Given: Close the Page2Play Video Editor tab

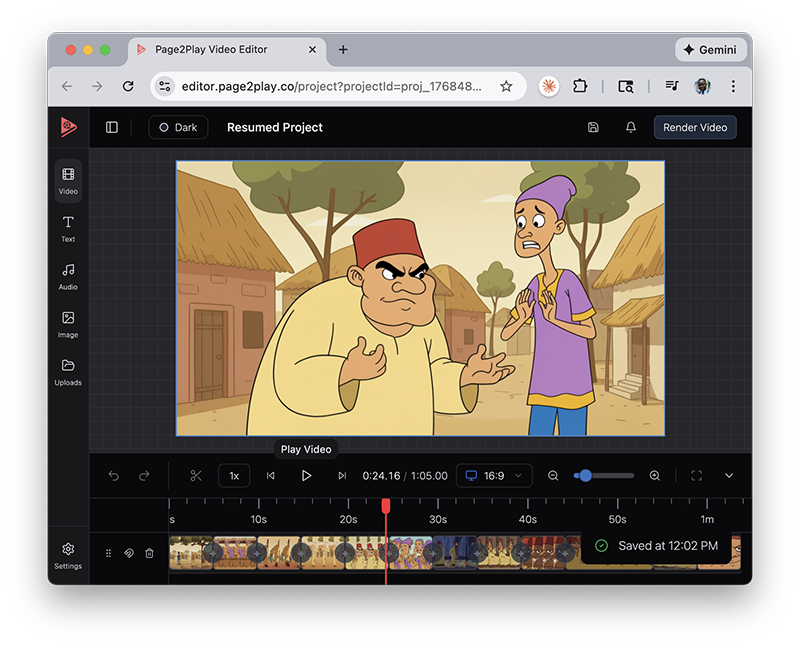Looking at the screenshot, I should tap(312, 49).
